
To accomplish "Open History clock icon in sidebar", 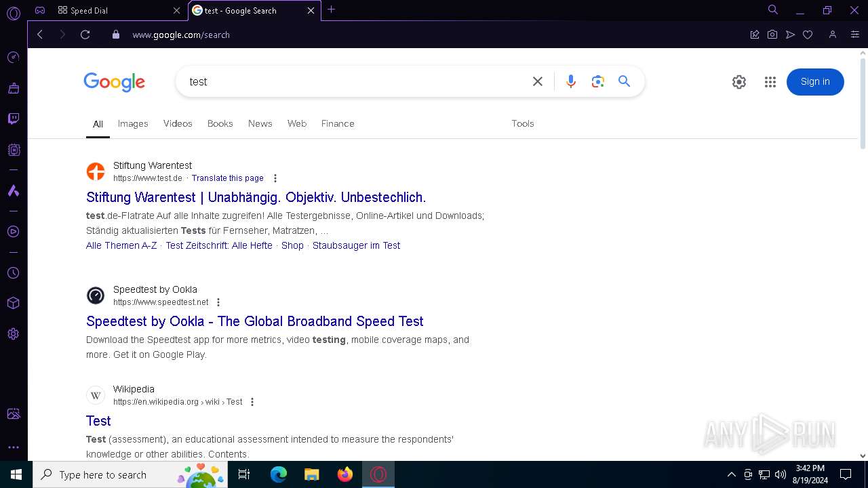I will pos(13,272).
